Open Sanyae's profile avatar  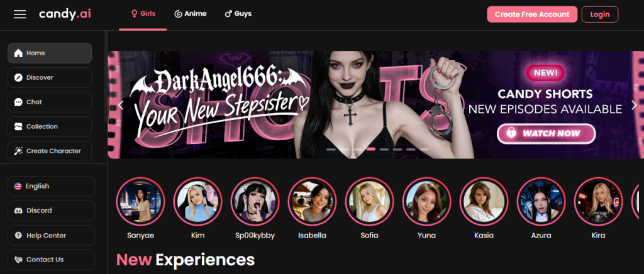[x=140, y=201]
